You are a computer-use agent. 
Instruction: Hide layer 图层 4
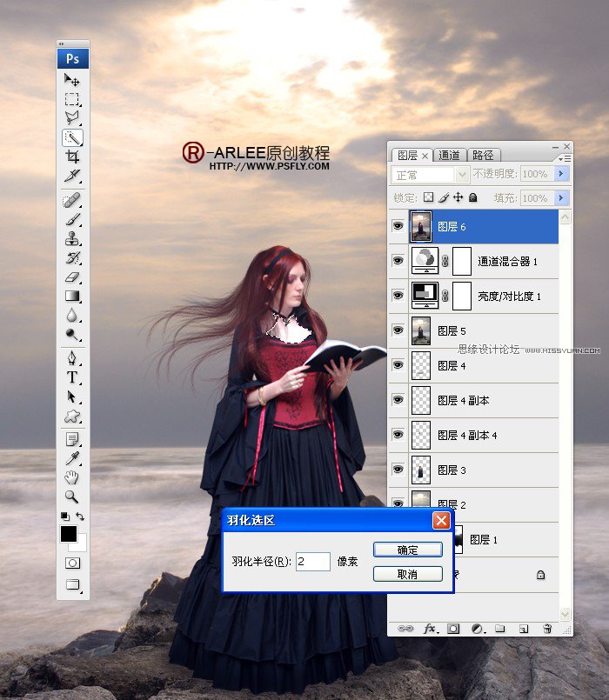(398, 364)
